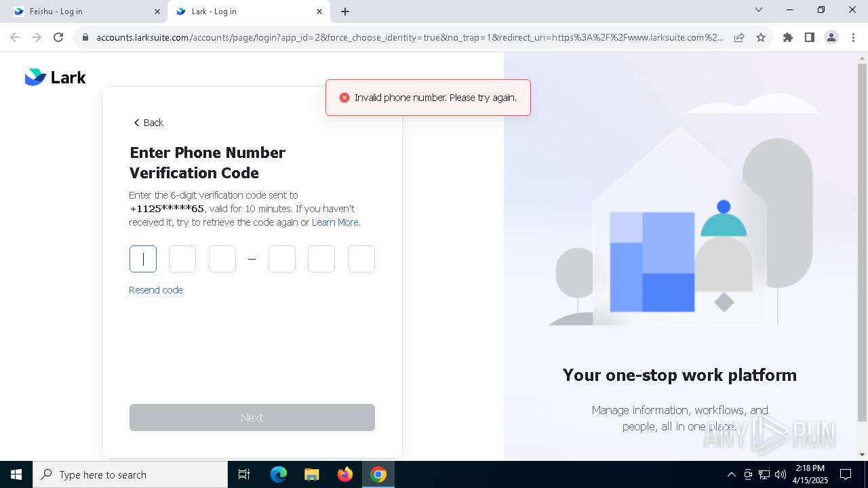
Task: Go back with the Back link
Action: [149, 123]
